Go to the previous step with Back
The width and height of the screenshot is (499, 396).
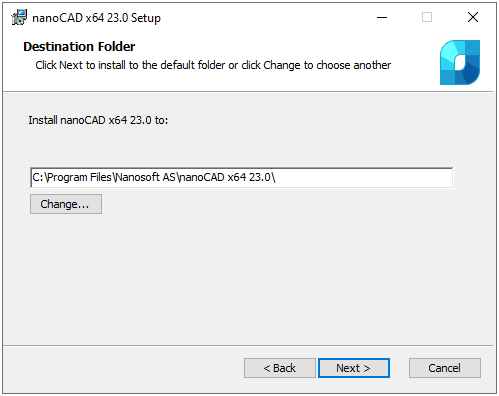click(x=280, y=368)
